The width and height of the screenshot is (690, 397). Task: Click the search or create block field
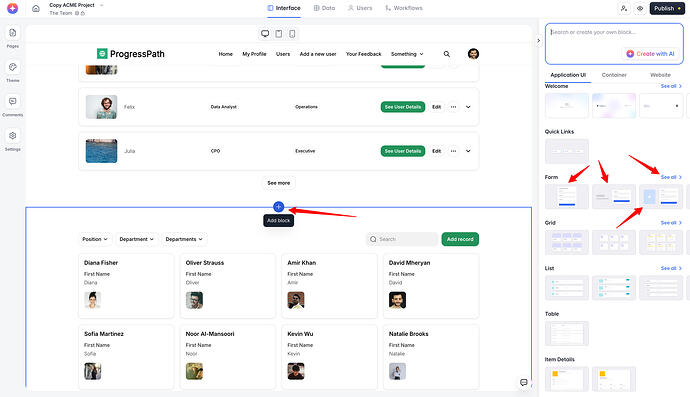pos(614,44)
